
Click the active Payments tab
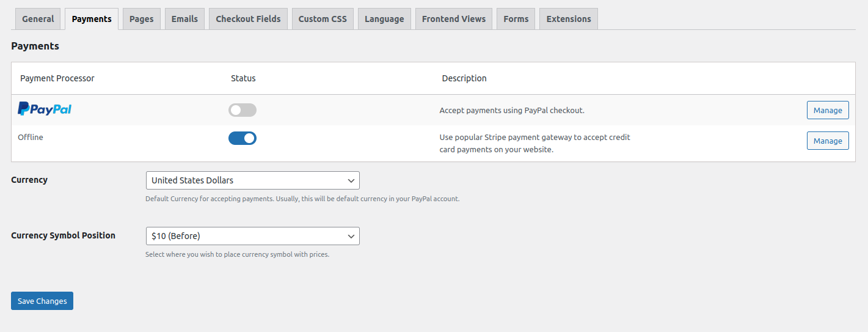pyautogui.click(x=92, y=19)
